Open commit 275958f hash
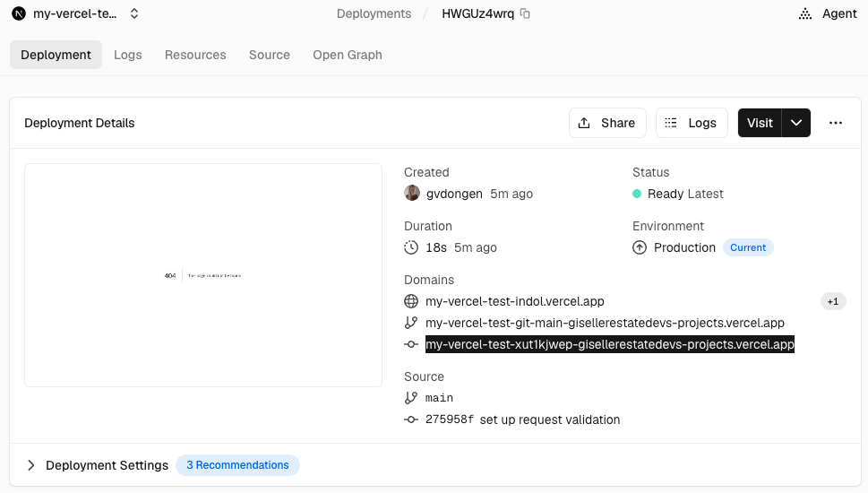This screenshot has height=493, width=868. [450, 419]
